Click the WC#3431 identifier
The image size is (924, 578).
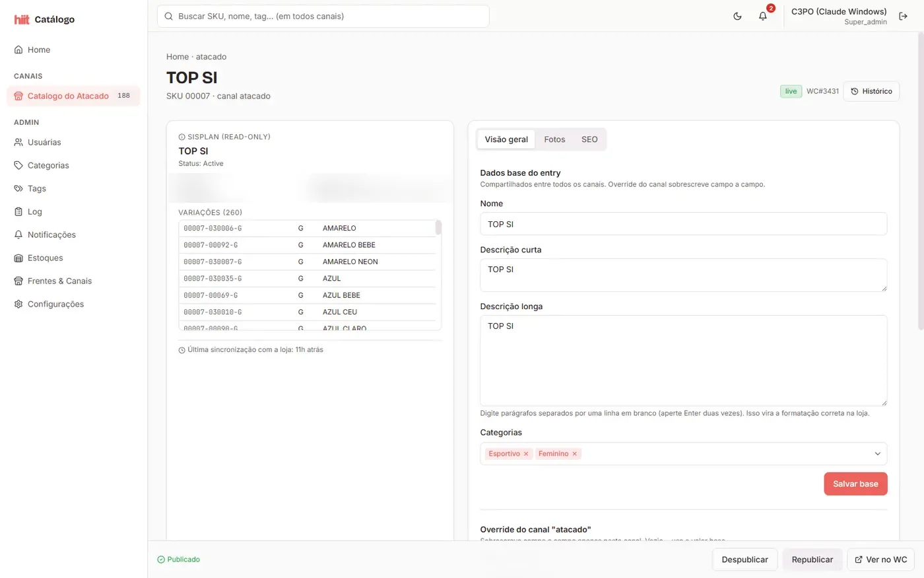click(822, 91)
